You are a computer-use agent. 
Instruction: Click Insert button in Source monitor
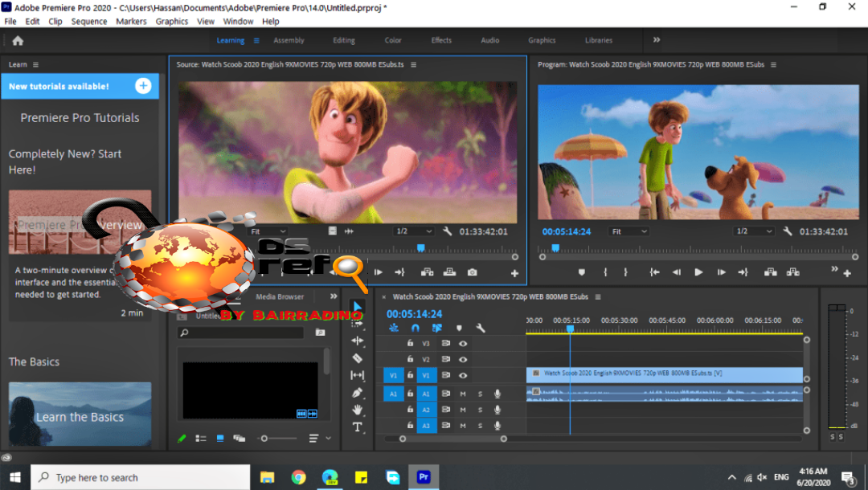[x=427, y=272]
